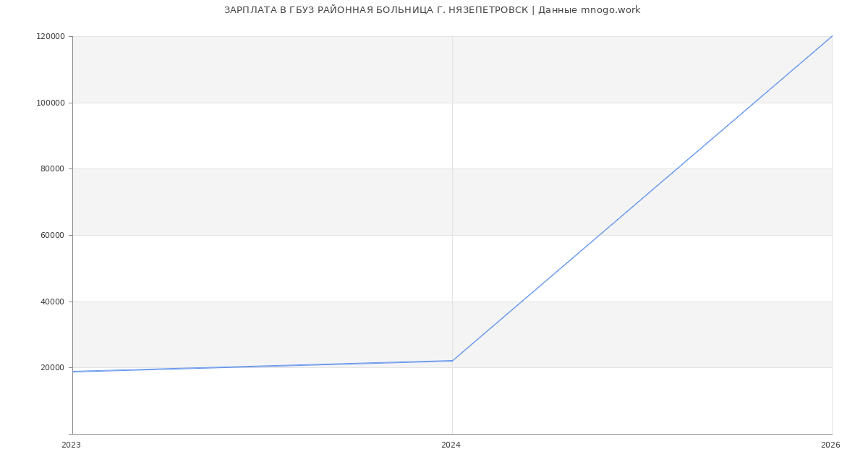Select the 80000 y-axis label
The width and height of the screenshot is (868, 470).
(x=53, y=169)
